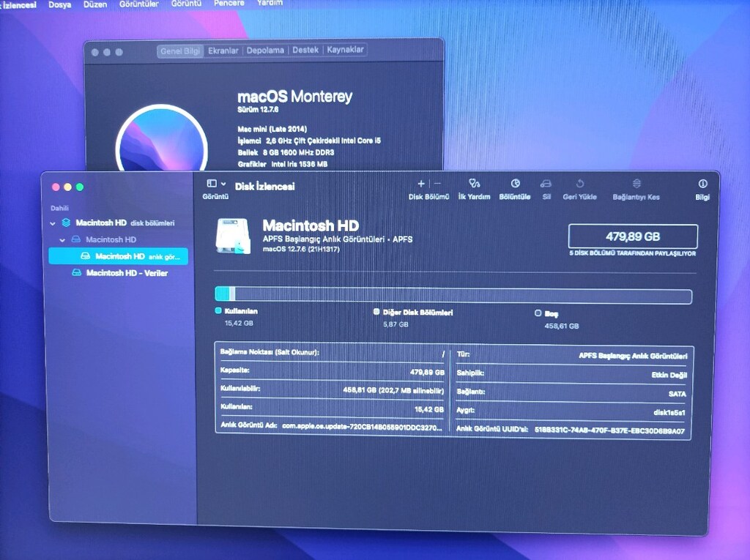Open Dosya menu in menu bar
Image resolution: width=750 pixels, height=560 pixels.
[x=60, y=5]
